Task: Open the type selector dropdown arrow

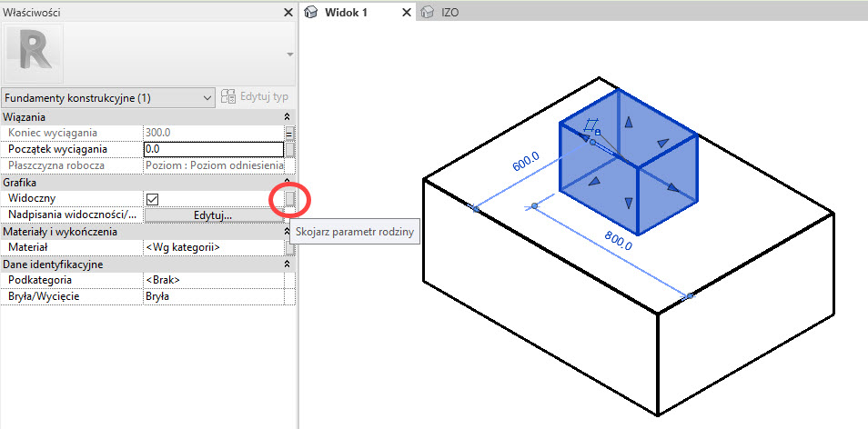Action: click(x=289, y=55)
